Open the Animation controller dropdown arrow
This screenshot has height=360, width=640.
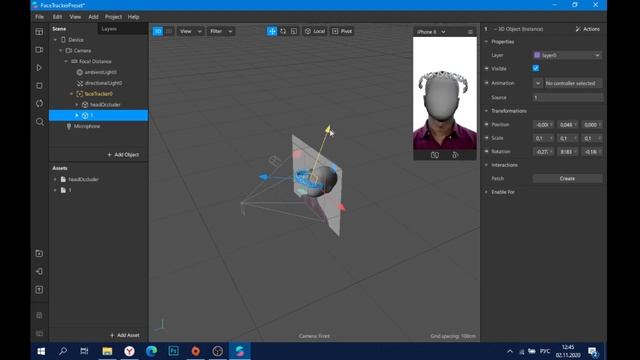point(538,83)
